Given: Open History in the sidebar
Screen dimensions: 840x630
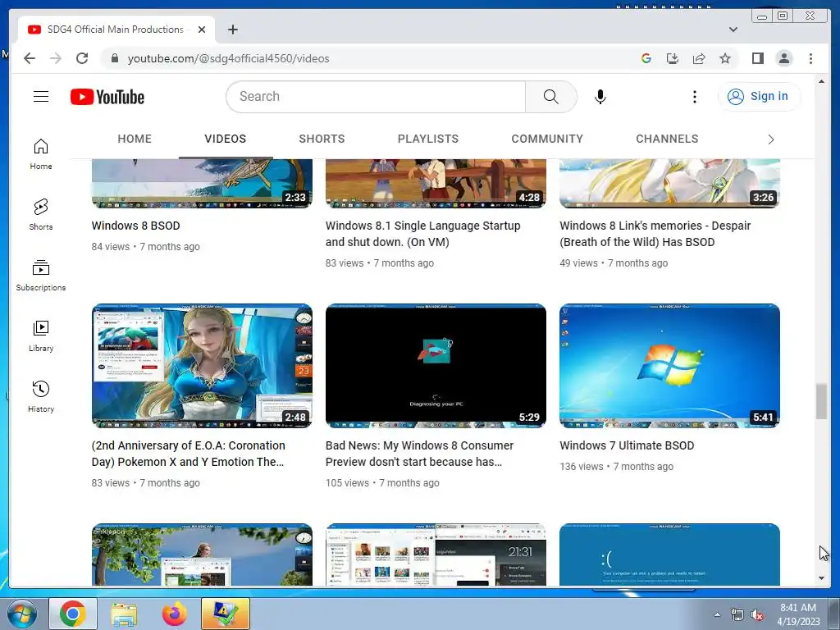Looking at the screenshot, I should point(41,396).
